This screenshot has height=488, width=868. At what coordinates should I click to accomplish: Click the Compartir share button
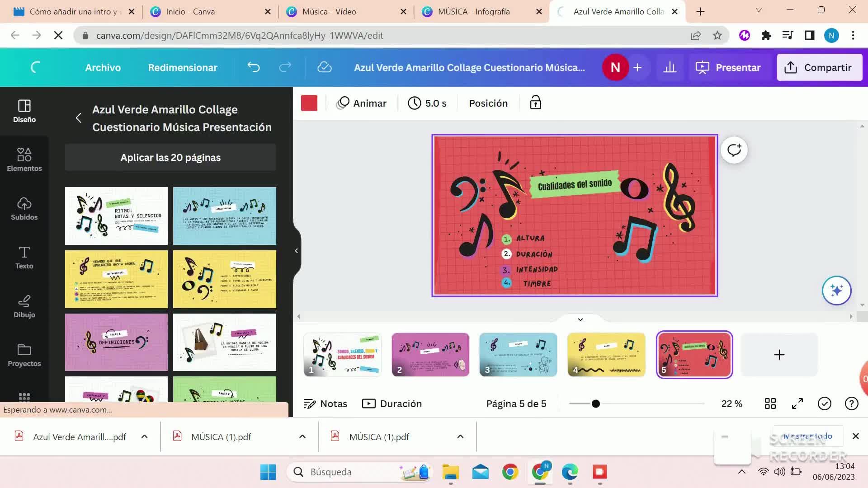pos(819,67)
